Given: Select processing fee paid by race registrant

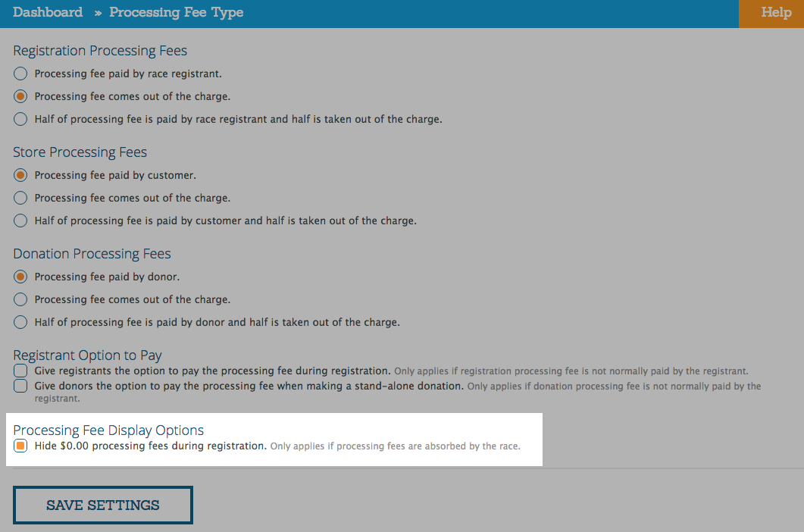Looking at the screenshot, I should click(x=20, y=74).
